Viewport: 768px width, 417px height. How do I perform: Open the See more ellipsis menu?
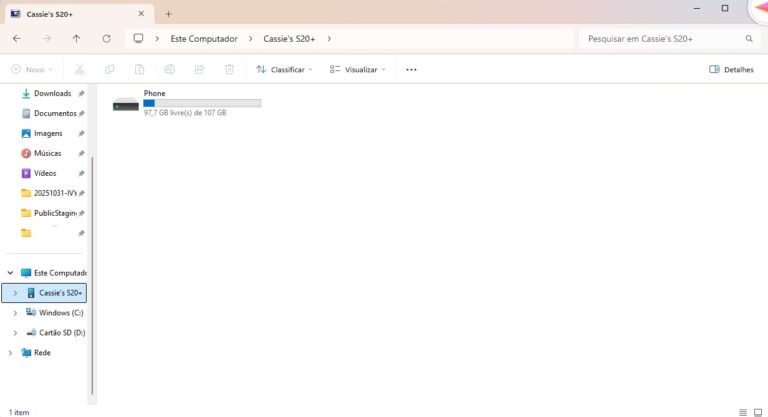pos(411,70)
